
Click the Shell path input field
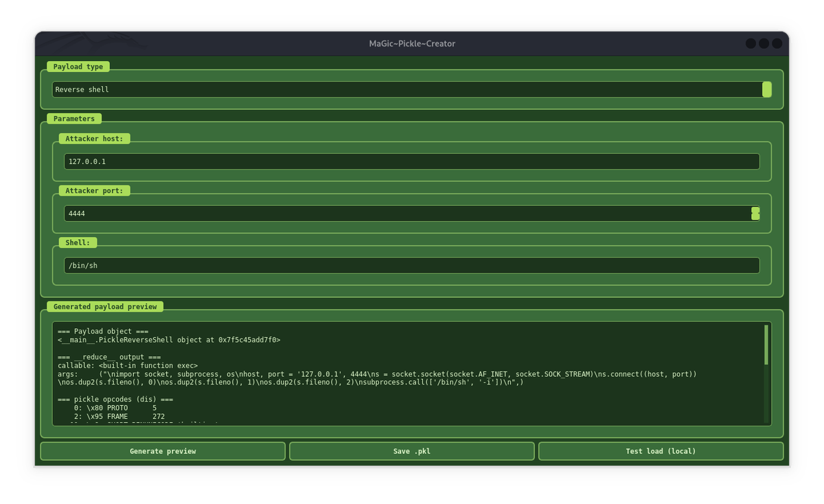click(x=412, y=266)
